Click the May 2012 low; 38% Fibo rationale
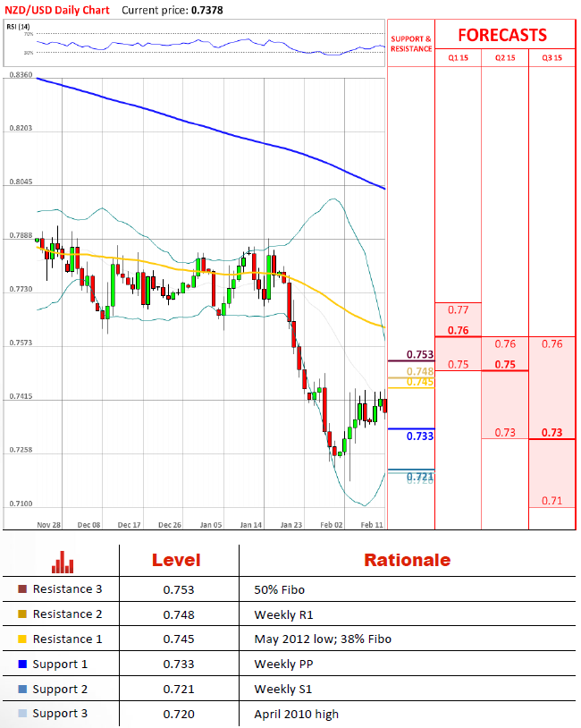This screenshot has width=581, height=728. [323, 639]
